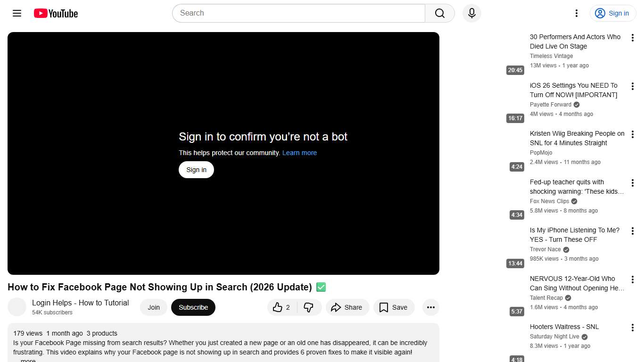Click the YouTube logo to go home
This screenshot has height=362, width=644.
(55, 13)
